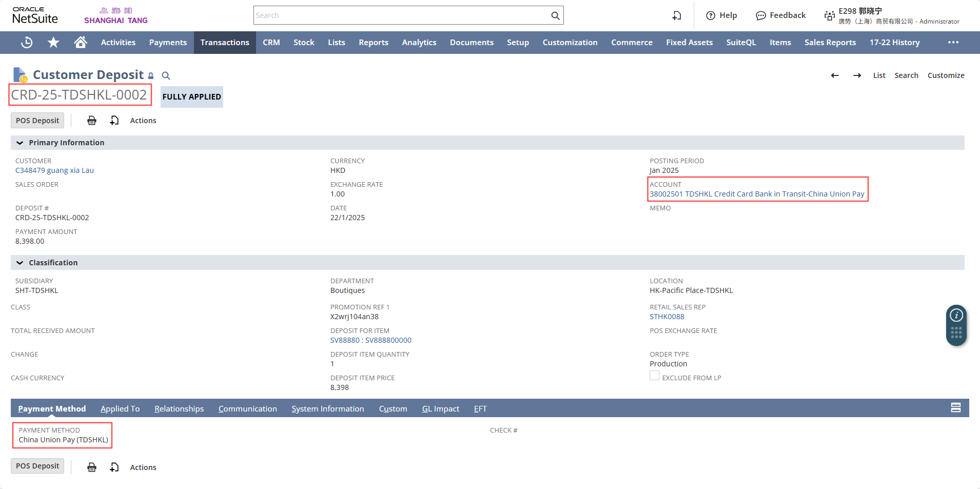Click the Help question mark icon
Screen dimensions: 980x489
click(x=711, y=15)
